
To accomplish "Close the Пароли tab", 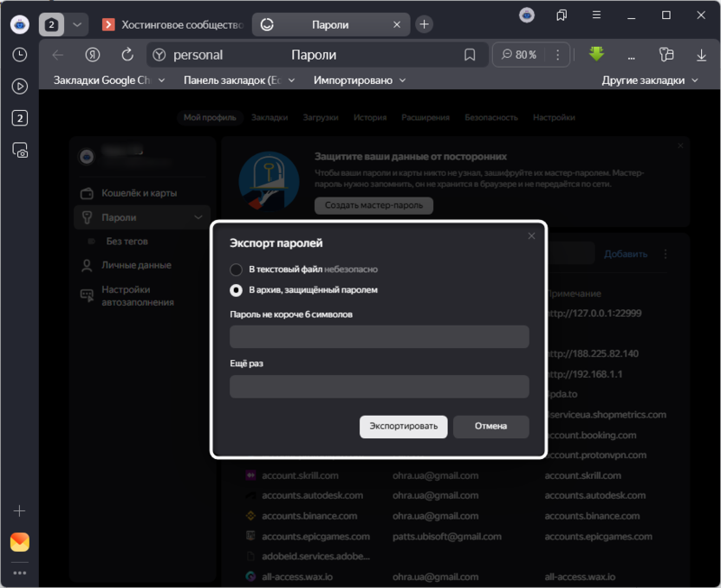I will (x=397, y=24).
